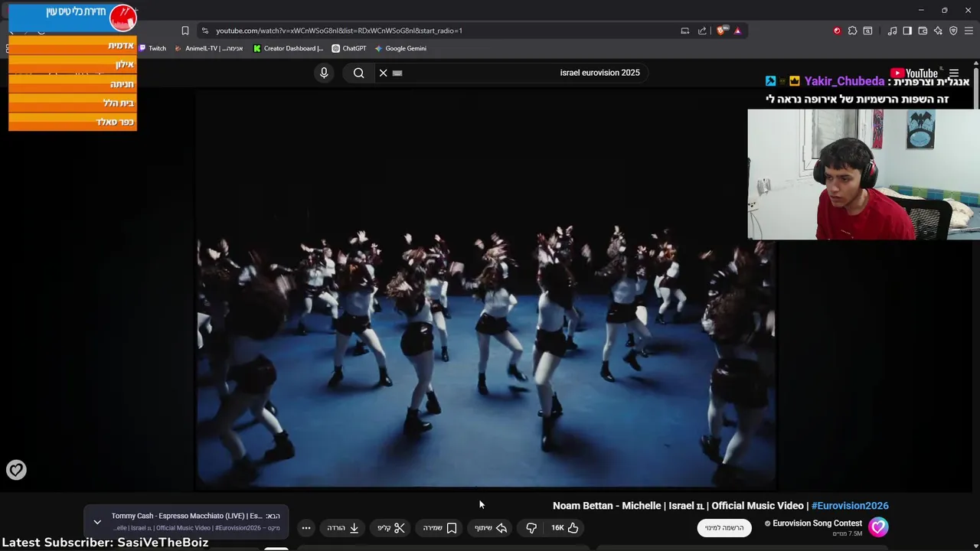The width and height of the screenshot is (980, 551).
Task: Subscribe using the הרשמה למינוי button
Action: pos(724,528)
